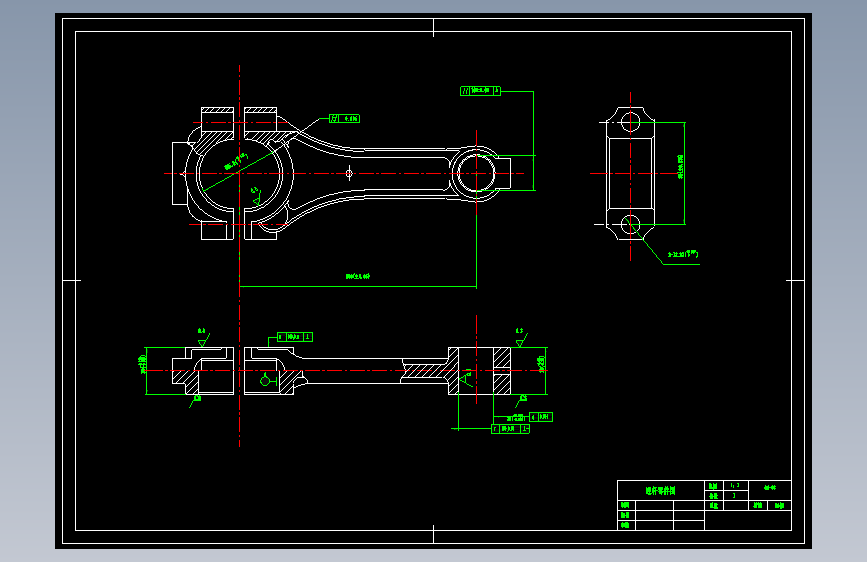
Task: Select the rectangle on the left of the big end
Action: [180, 173]
